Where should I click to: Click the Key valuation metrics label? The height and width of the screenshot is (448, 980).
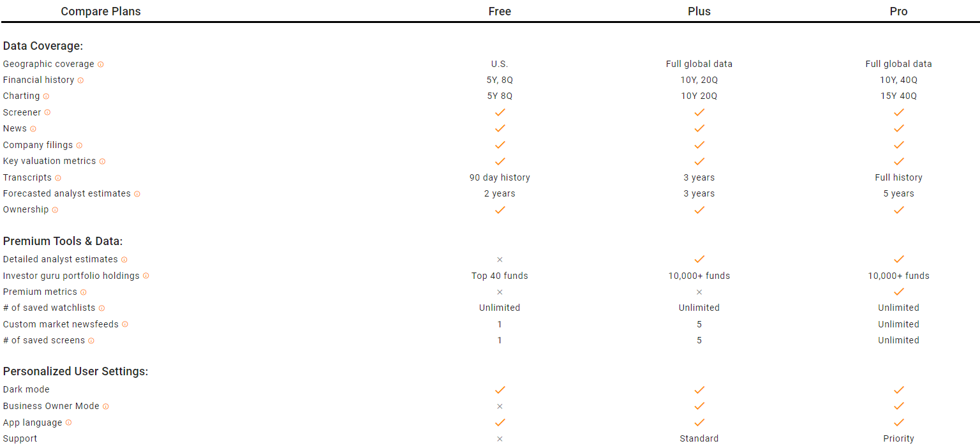pyautogui.click(x=50, y=161)
